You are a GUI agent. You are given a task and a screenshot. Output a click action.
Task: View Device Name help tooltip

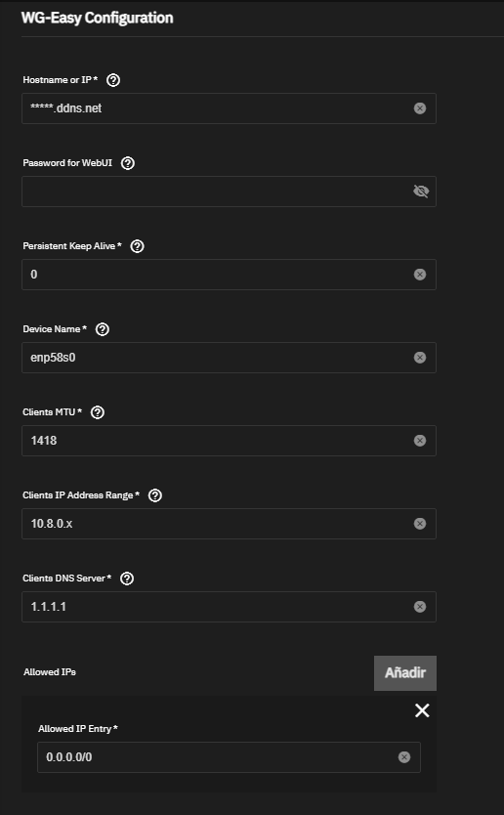click(103, 329)
